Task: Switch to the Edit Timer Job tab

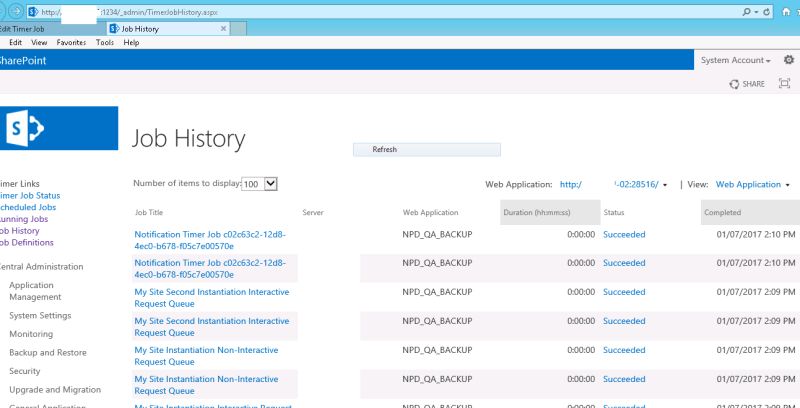Action: [53, 29]
